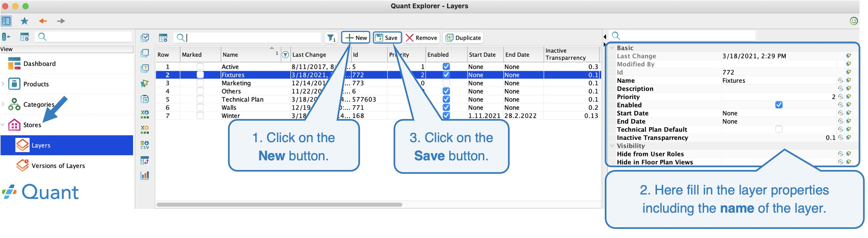Click the cursor selection icon in vertical toolbar

145,84
